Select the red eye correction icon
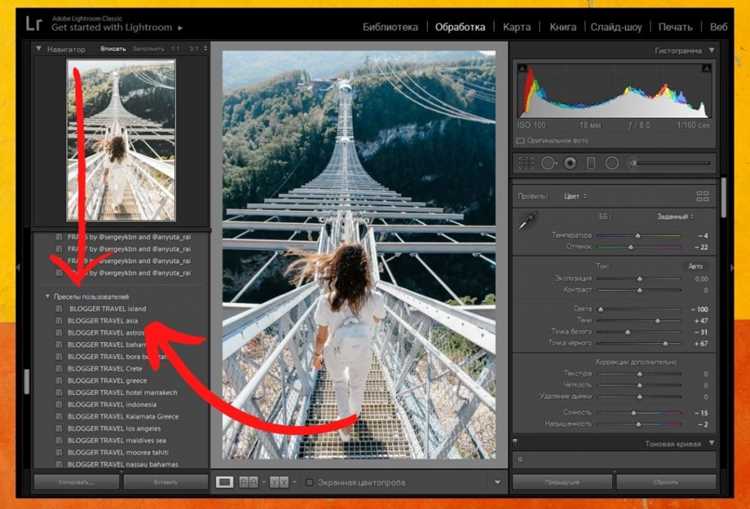The image size is (750, 509). coord(570,163)
